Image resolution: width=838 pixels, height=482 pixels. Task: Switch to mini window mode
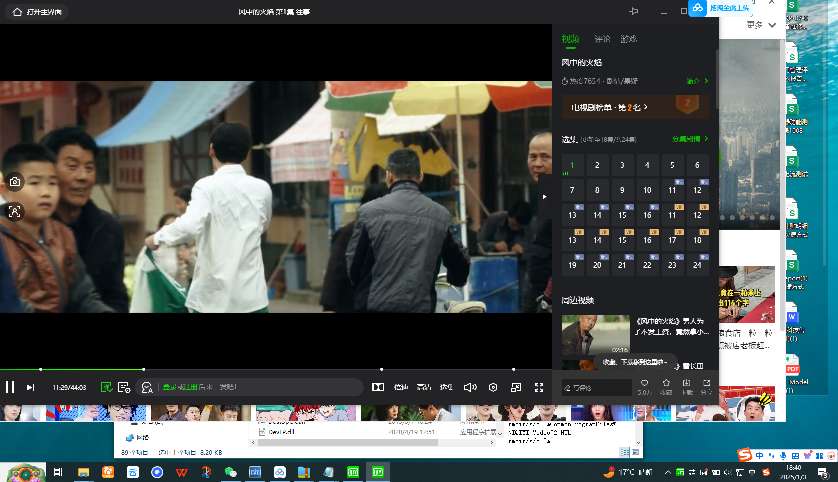tap(516, 387)
